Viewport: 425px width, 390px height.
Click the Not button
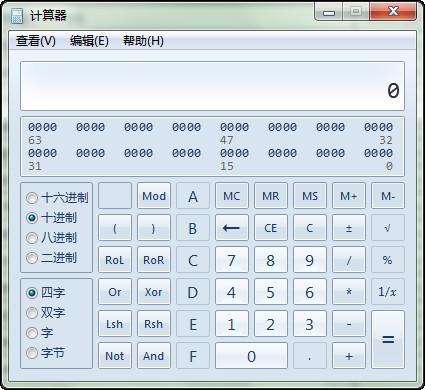[x=115, y=356]
